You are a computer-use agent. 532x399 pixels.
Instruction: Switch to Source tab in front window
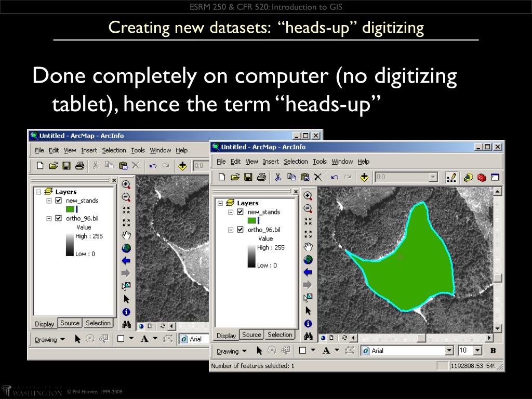tap(251, 335)
